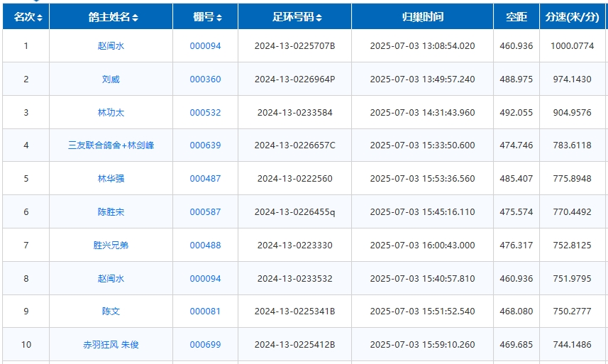The width and height of the screenshot is (608, 364).
Task: Open the 林华强 owner link
Action: (x=111, y=179)
